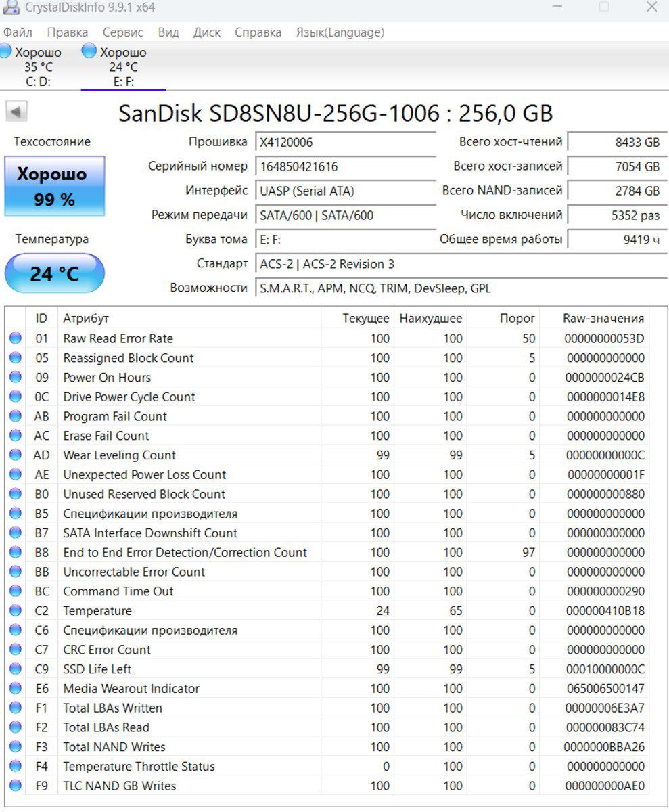Viewport: 669px width, 812px height.
Task: Click the Возможности features field
Action: (462, 288)
